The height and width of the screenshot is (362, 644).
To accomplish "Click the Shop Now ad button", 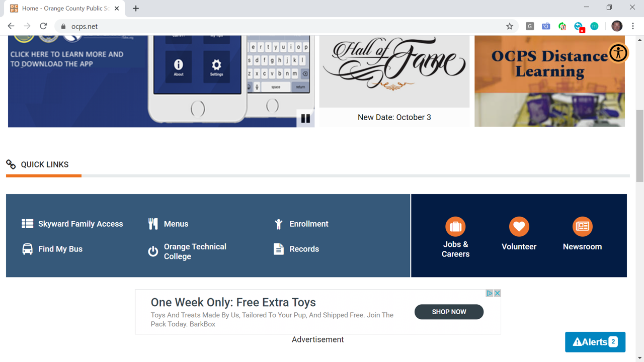I will (449, 312).
